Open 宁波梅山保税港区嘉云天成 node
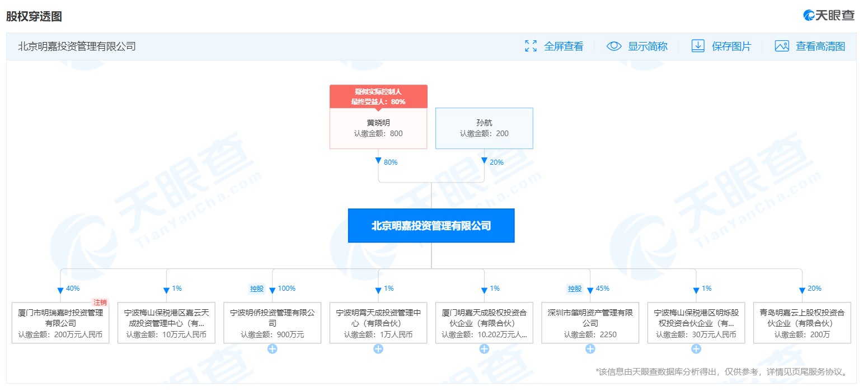 [166, 323]
